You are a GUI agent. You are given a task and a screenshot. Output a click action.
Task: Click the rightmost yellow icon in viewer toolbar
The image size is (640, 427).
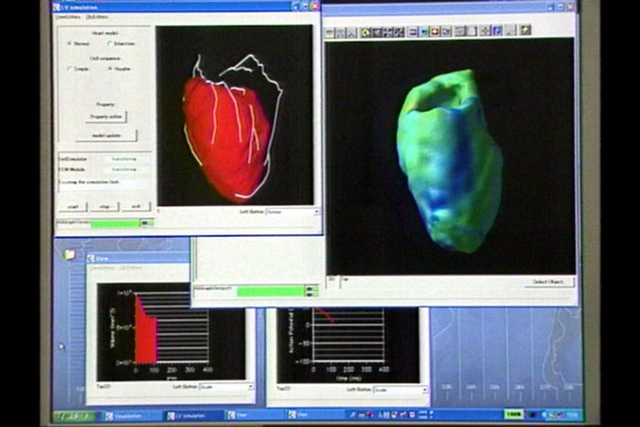[525, 32]
